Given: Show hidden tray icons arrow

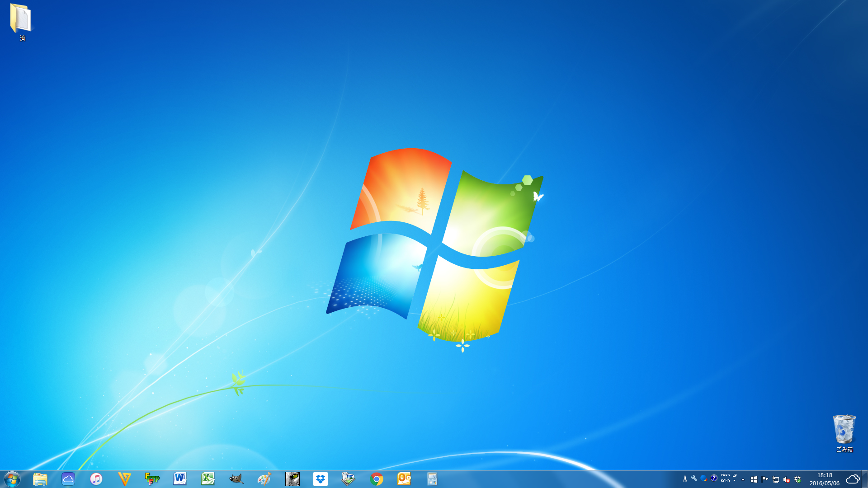Looking at the screenshot, I should 743,479.
